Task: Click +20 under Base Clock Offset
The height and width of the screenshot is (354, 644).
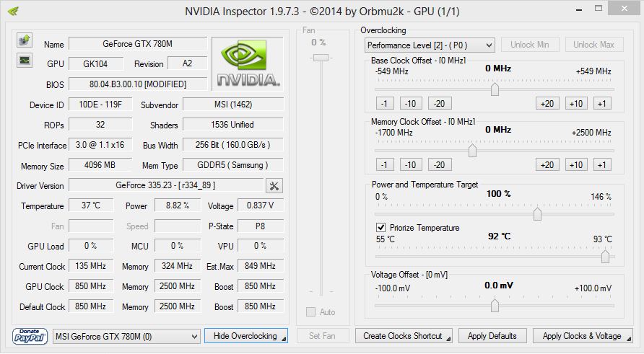Action: click(547, 103)
